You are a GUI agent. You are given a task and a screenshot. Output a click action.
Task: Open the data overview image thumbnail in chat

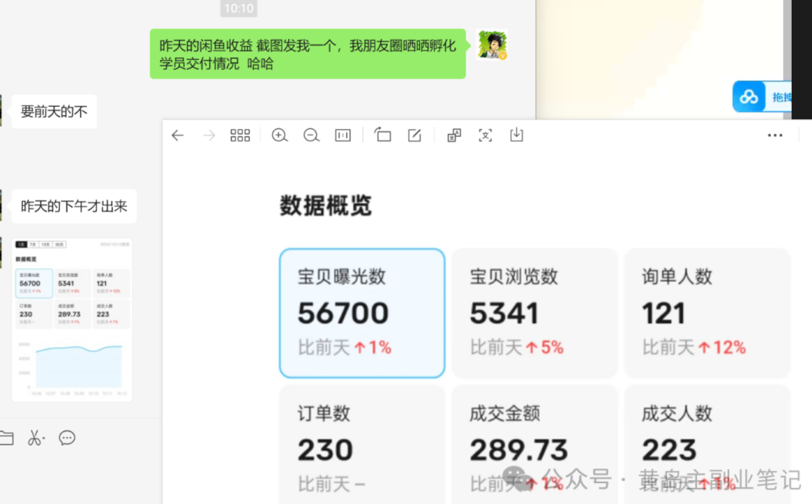coord(72,320)
